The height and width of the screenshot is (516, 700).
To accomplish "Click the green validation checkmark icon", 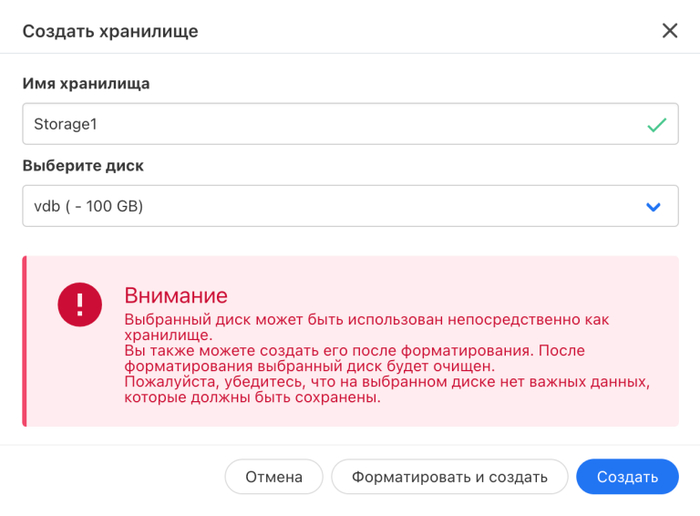I will [x=656, y=125].
